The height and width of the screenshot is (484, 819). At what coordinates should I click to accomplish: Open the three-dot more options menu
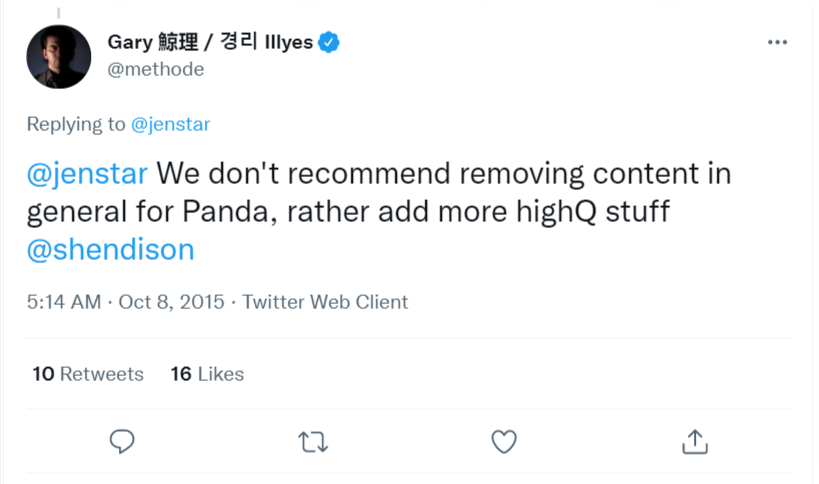click(x=777, y=43)
